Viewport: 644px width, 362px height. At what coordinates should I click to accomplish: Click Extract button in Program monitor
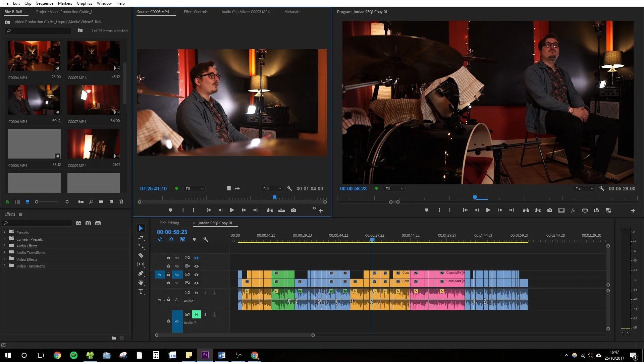538,210
